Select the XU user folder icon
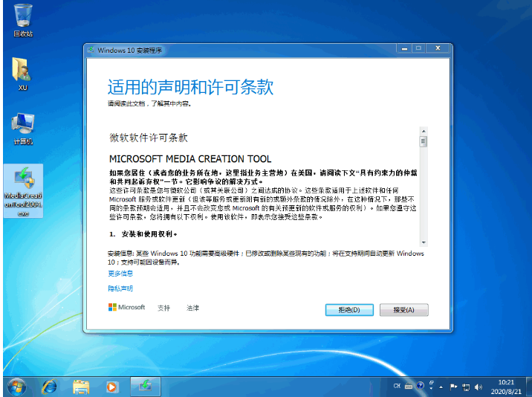 pyautogui.click(x=22, y=72)
